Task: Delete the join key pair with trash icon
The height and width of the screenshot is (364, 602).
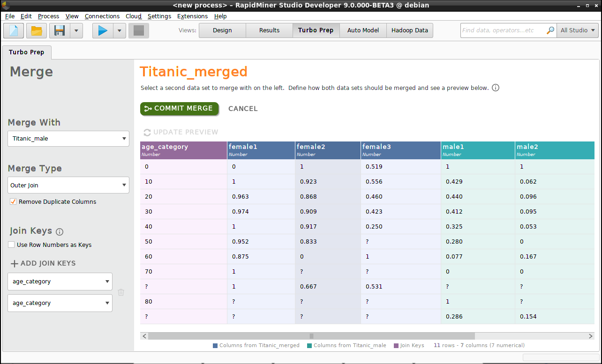Action: [x=121, y=292]
